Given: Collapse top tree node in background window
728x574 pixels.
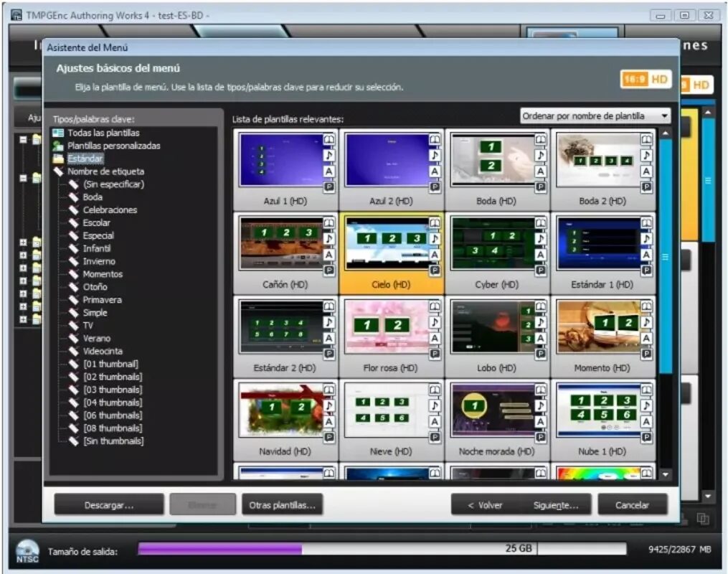Looking at the screenshot, I should [x=23, y=139].
